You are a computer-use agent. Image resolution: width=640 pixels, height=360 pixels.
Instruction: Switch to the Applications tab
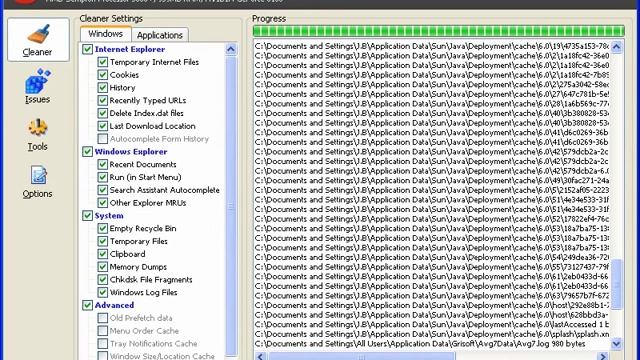coord(160,35)
